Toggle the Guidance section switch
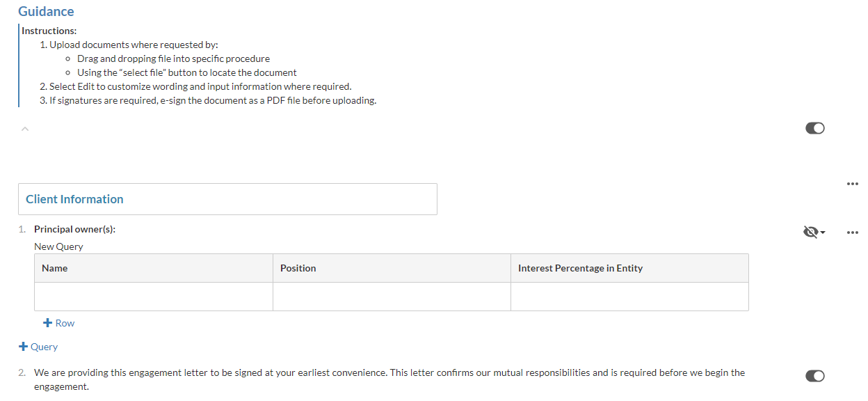Viewport: 868px width, 401px height. click(814, 128)
